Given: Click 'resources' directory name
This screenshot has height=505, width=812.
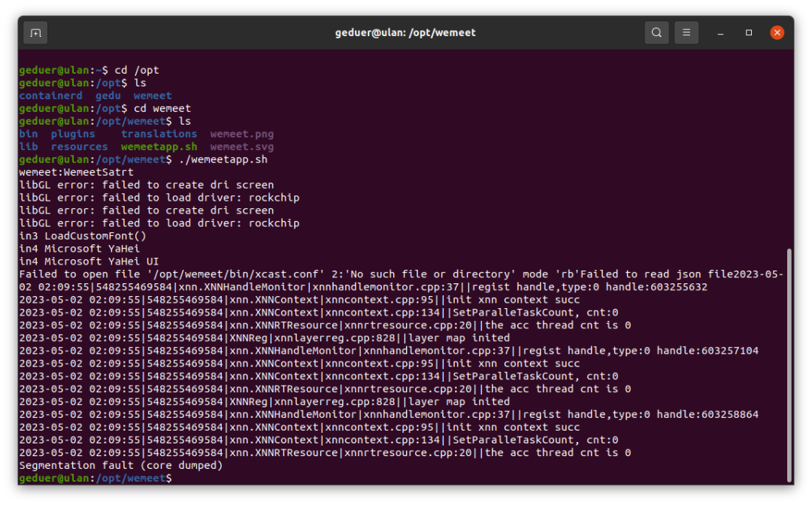Looking at the screenshot, I should click(79, 147).
